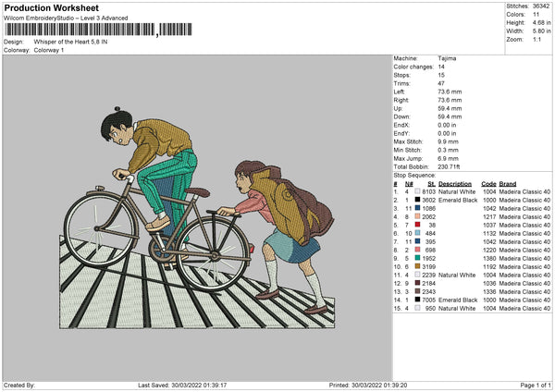The width and height of the screenshot is (555, 392).
Task: Select the white swatch in stop row 15
Action: 418,308
